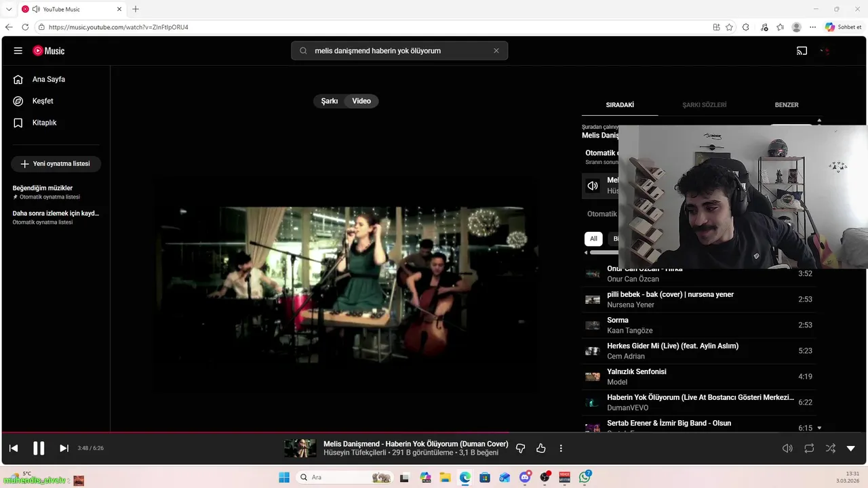Open Microsoft Store from the taskbar
The image size is (868, 488).
[x=484, y=477]
